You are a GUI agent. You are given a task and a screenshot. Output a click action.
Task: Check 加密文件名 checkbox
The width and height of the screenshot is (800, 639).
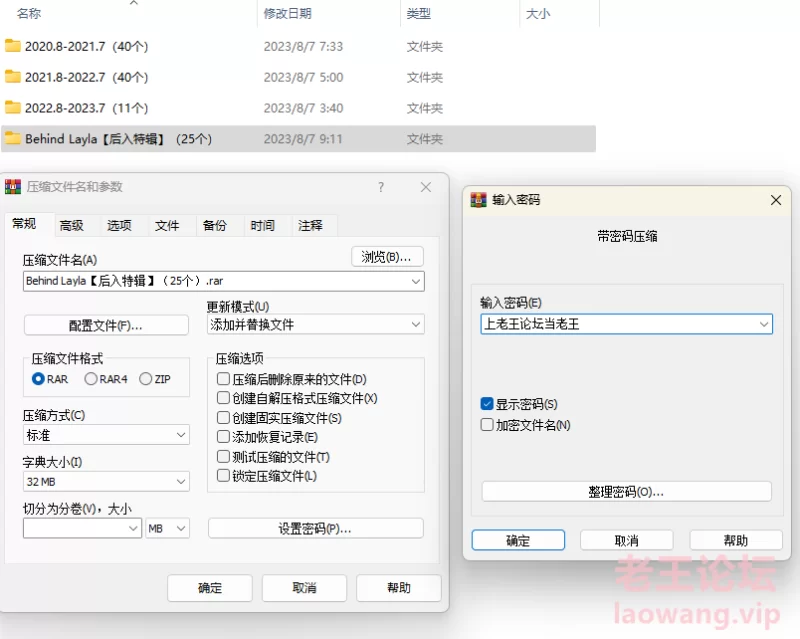[487, 425]
